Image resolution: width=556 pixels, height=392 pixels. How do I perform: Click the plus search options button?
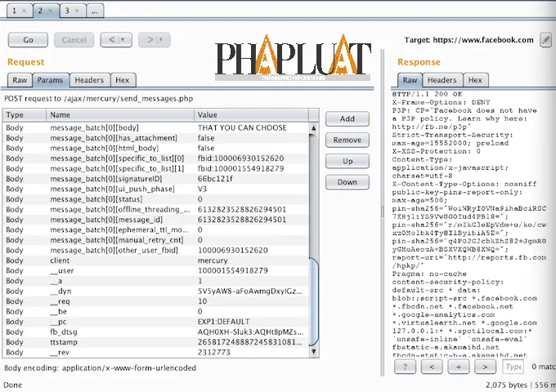click(x=460, y=367)
